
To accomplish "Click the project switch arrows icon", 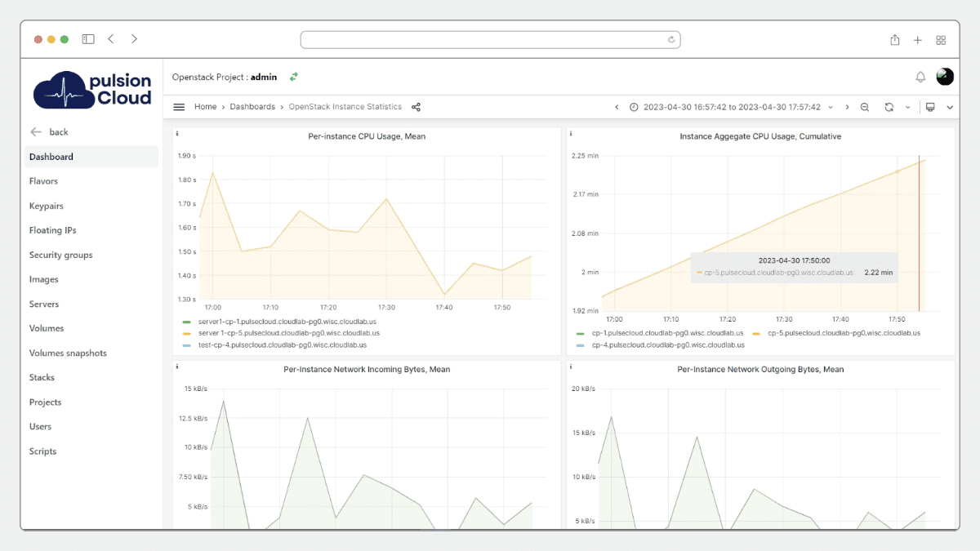I will [x=294, y=77].
